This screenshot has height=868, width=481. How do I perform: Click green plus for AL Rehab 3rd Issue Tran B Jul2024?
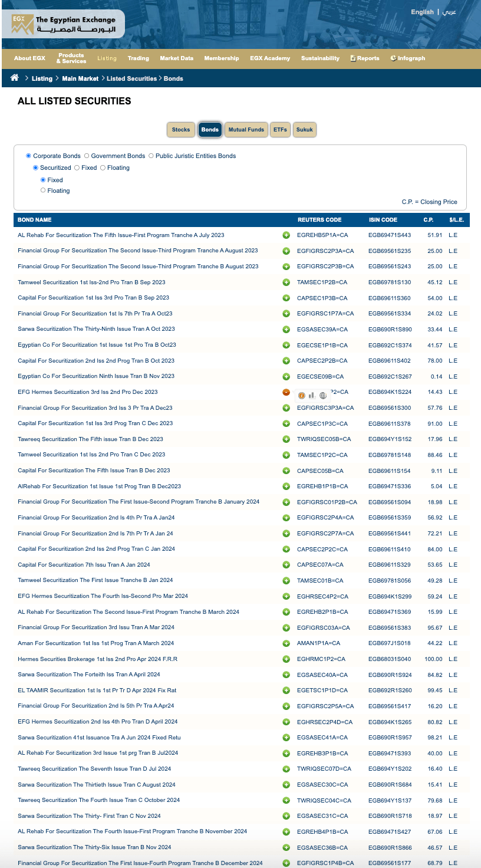286,753
